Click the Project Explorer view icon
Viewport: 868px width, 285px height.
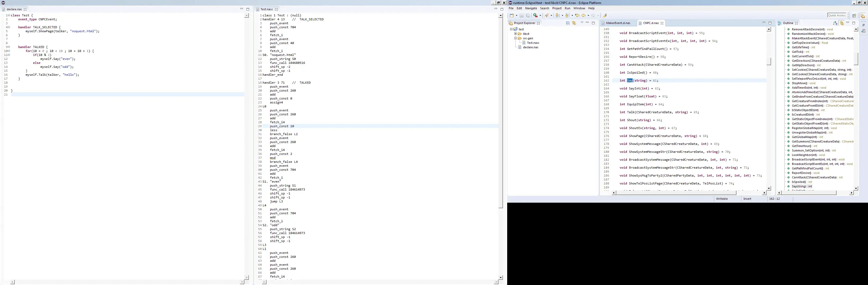pyautogui.click(x=511, y=23)
